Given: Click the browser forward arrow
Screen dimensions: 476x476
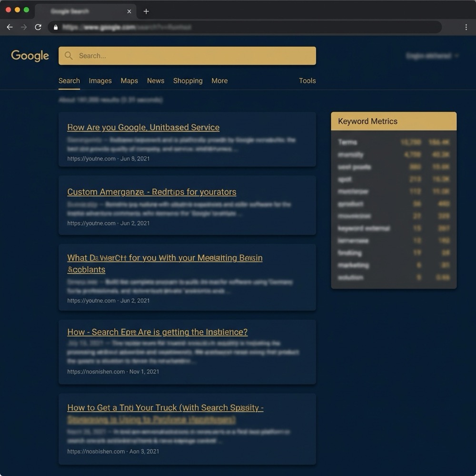Looking at the screenshot, I should (24, 27).
